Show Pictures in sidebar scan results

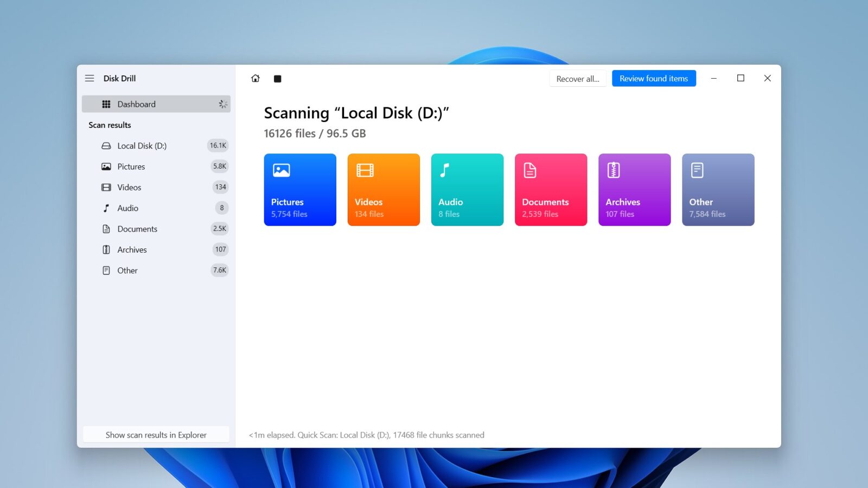pyautogui.click(x=156, y=166)
